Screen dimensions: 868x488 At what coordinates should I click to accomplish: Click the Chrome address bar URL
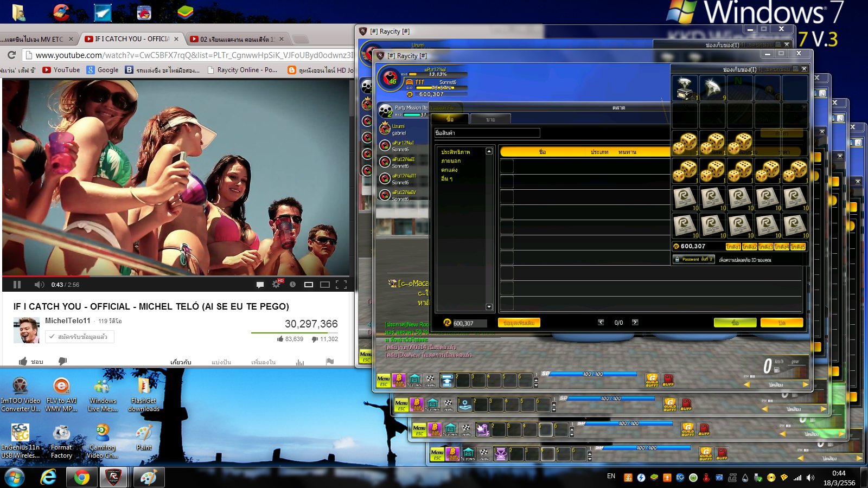click(194, 55)
